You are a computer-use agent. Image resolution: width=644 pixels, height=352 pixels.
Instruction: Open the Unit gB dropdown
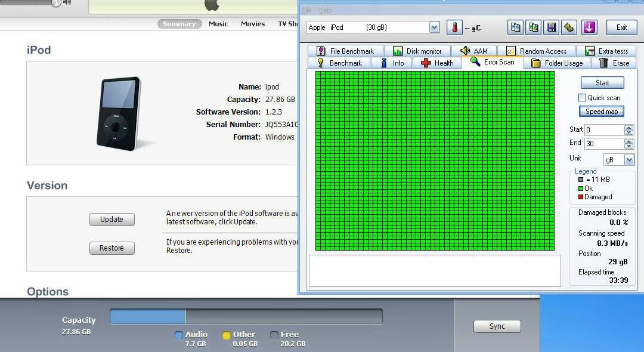[x=629, y=160]
